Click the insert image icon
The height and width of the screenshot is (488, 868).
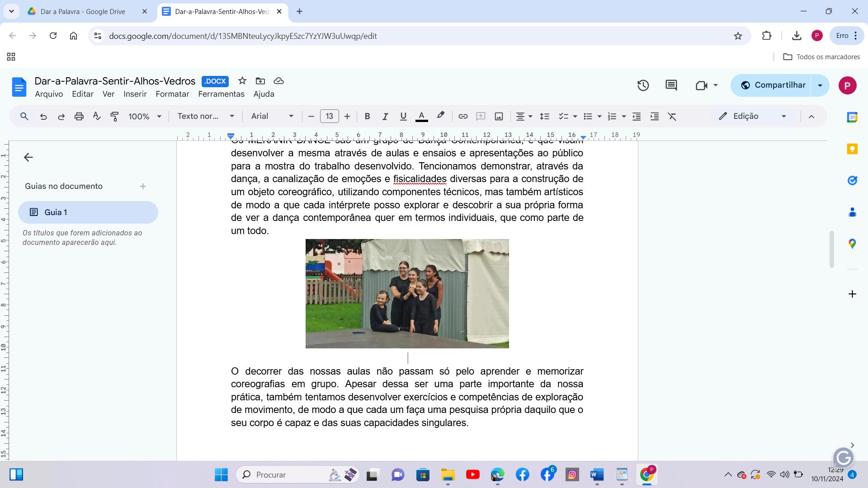coord(499,117)
